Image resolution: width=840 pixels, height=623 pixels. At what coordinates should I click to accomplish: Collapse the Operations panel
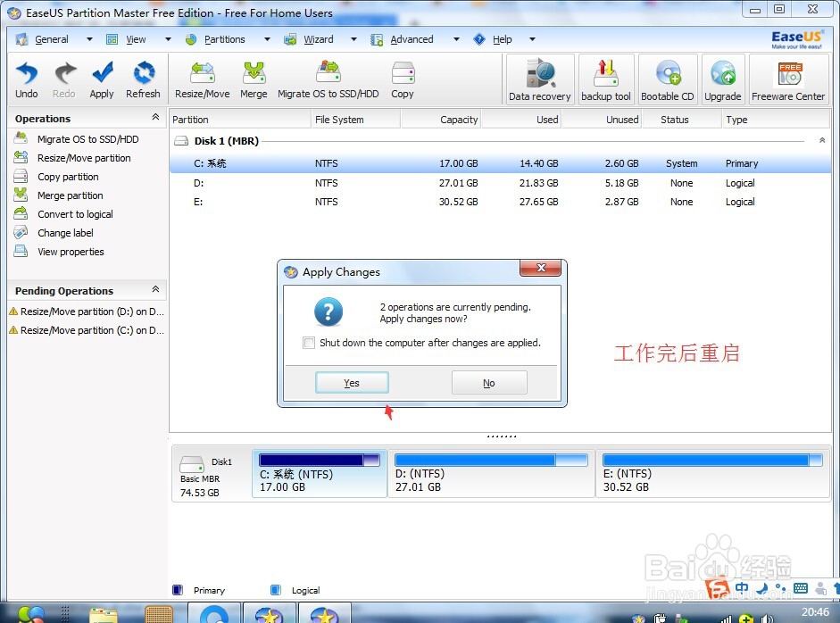tap(155, 117)
